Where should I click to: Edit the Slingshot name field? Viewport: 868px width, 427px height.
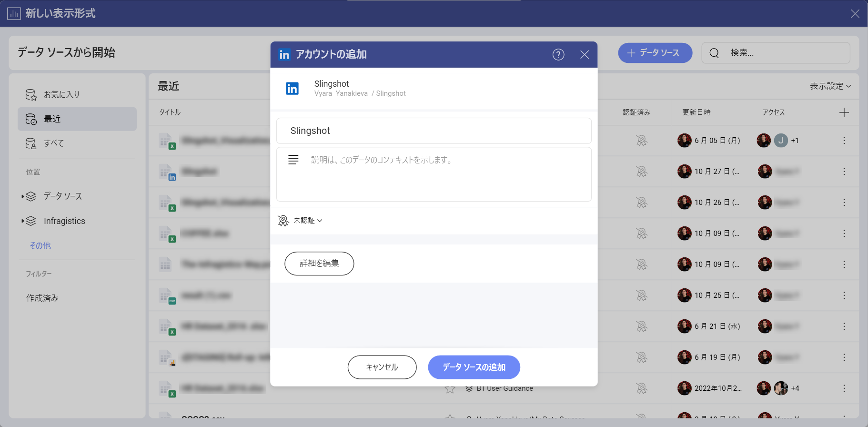point(434,131)
